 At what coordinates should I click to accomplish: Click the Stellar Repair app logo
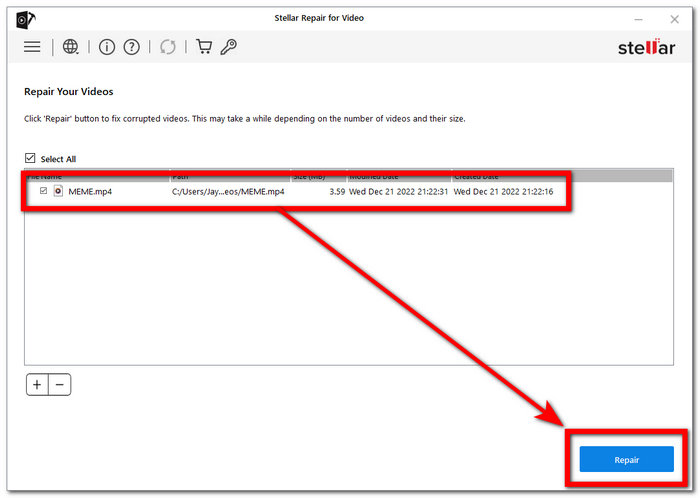coord(26,20)
